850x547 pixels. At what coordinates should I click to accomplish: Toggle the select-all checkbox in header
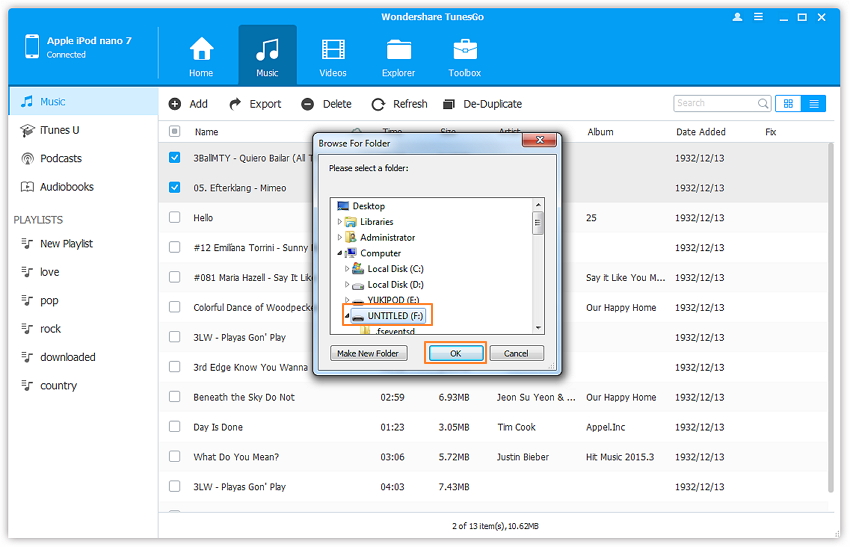pos(175,132)
